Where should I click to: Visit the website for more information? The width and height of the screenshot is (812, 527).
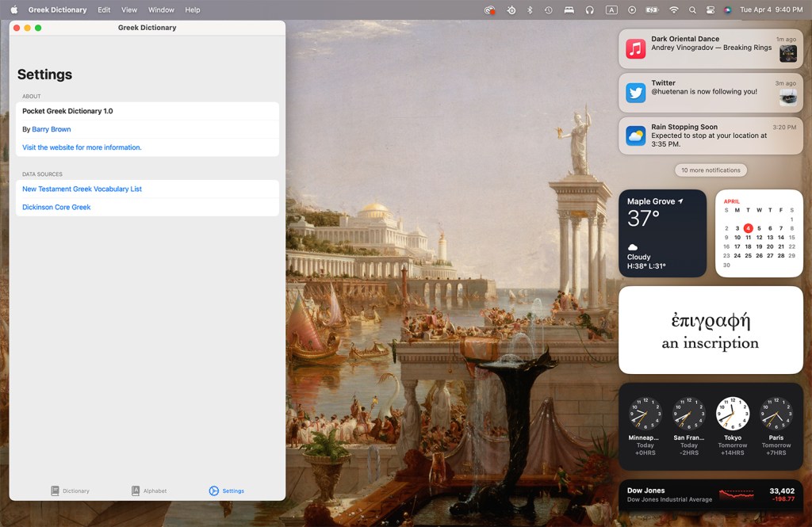tap(82, 147)
